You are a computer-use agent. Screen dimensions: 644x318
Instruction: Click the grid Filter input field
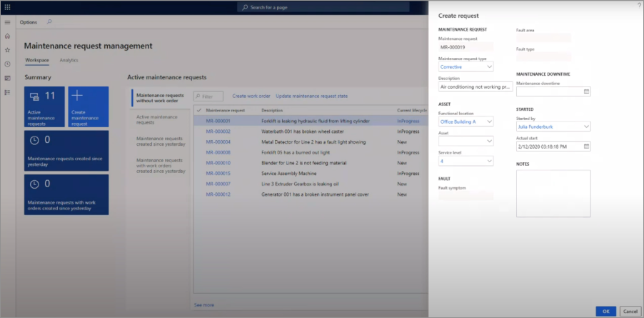(x=208, y=96)
